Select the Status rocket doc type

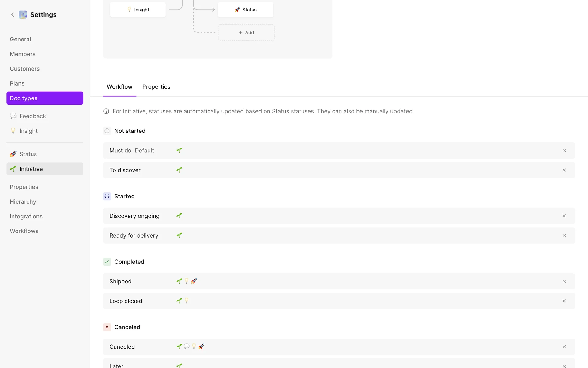pos(28,154)
